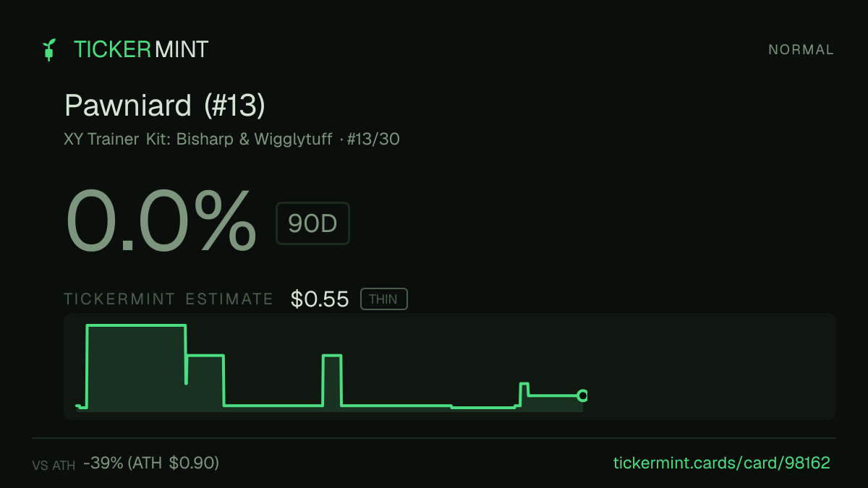Click the VS ATH label

[54, 466]
